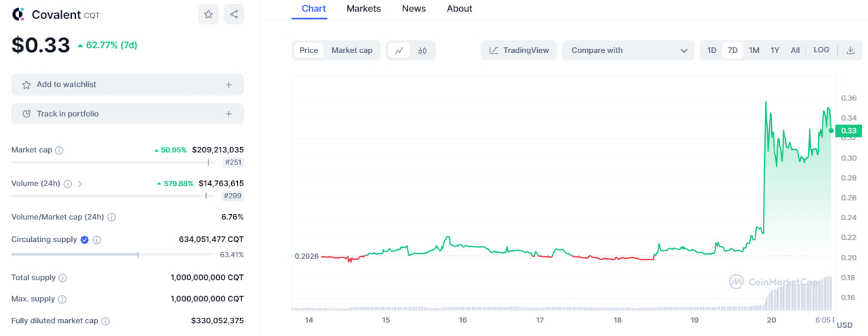Download chart data icon
This screenshot has width=868, height=336.
pyautogui.click(x=850, y=50)
